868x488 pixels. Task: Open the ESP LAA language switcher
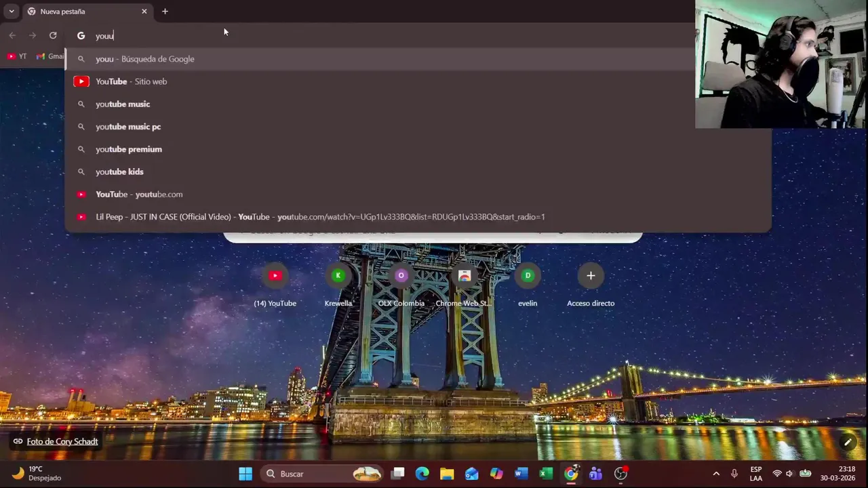pyautogui.click(x=756, y=474)
